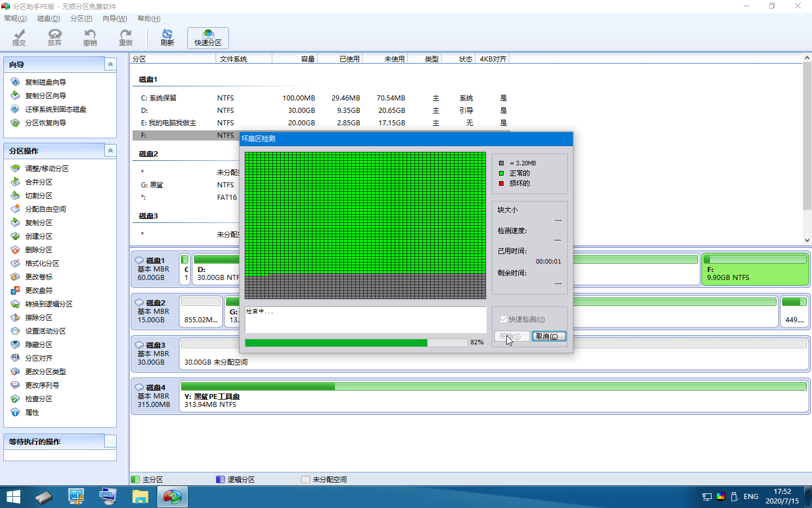Image resolution: width=812 pixels, height=508 pixels.
Task: Collapse the 分区操作 panel
Action: click(111, 151)
